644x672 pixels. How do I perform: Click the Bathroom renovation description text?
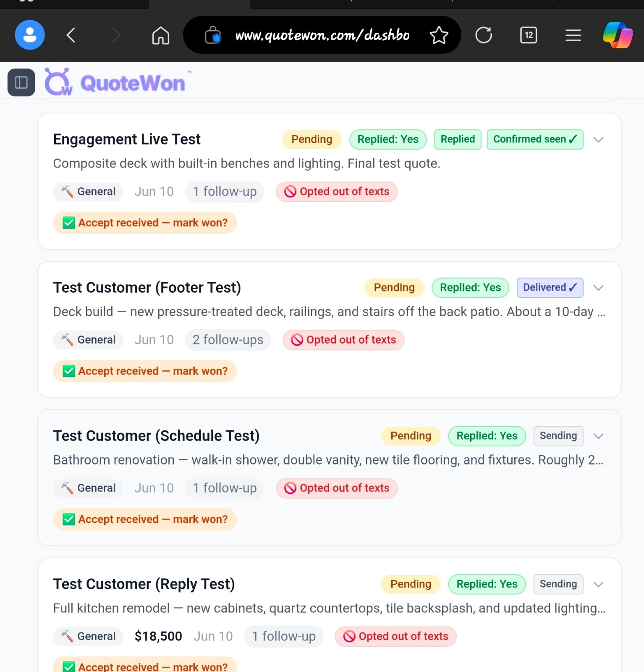tap(329, 460)
